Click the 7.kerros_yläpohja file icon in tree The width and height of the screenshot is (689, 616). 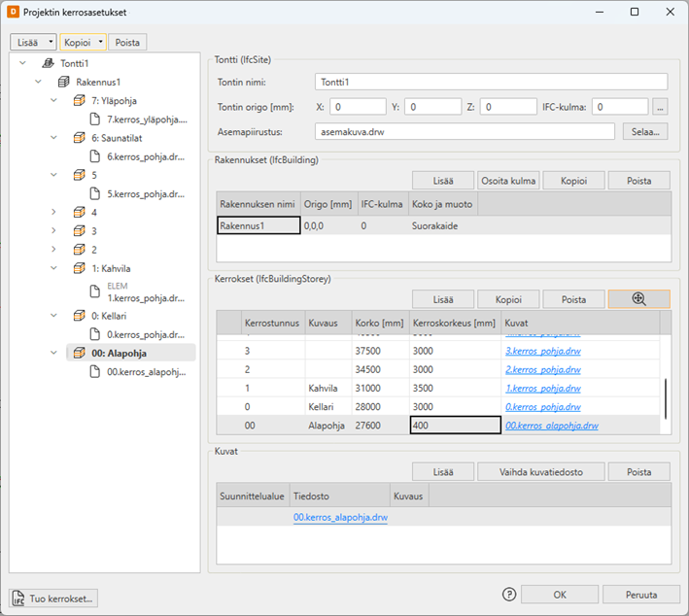click(96, 120)
